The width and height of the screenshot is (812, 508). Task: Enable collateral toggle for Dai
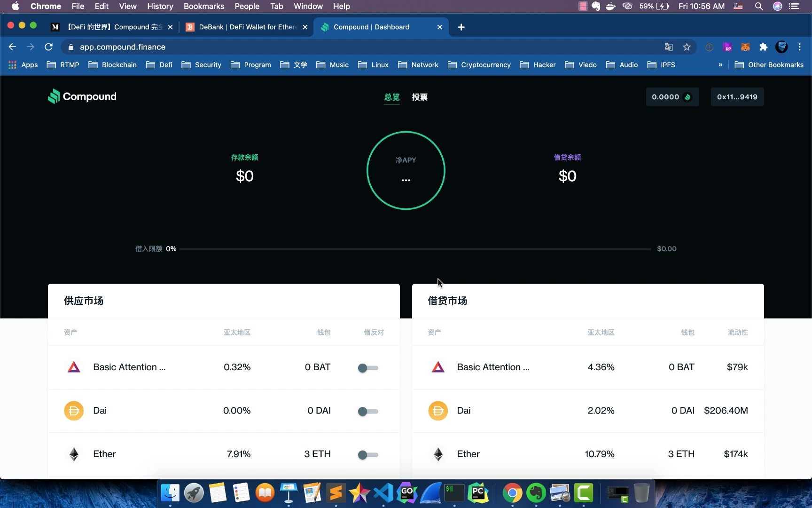pos(368,411)
